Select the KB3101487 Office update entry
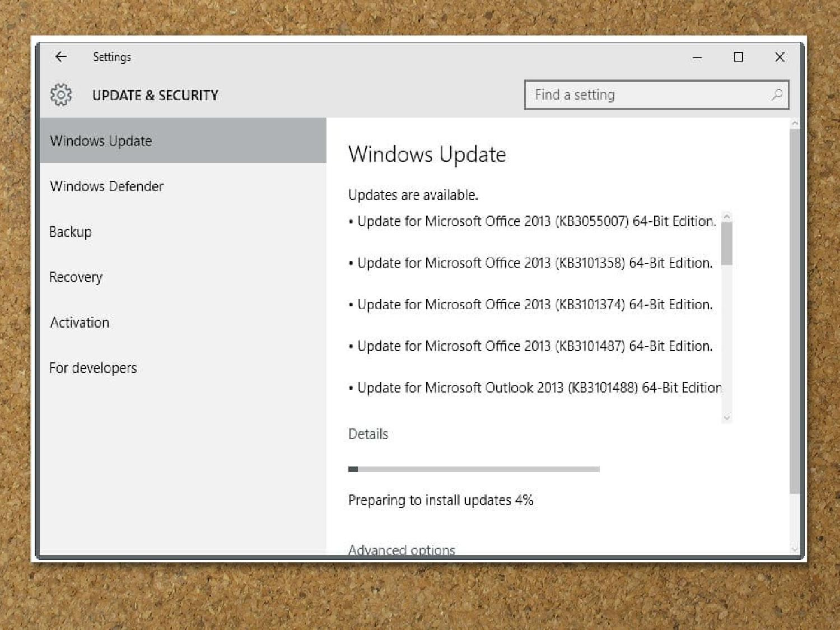Image resolution: width=840 pixels, height=630 pixels. pos(530,346)
